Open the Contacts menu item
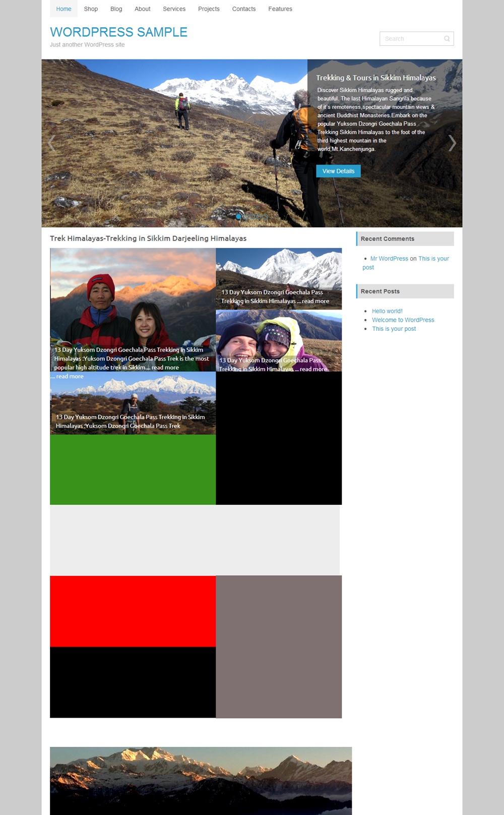Screen dimensions: 504x815 (x=244, y=9)
